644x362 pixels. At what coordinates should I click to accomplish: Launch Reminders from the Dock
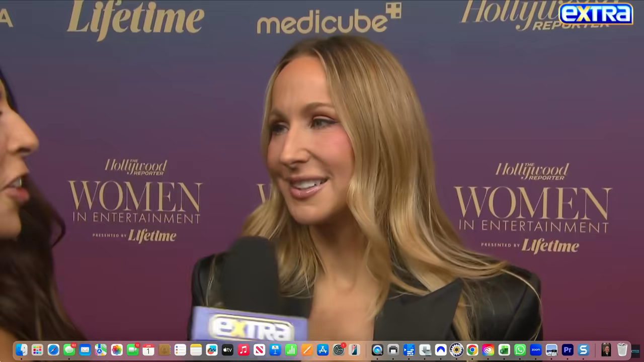(180, 350)
